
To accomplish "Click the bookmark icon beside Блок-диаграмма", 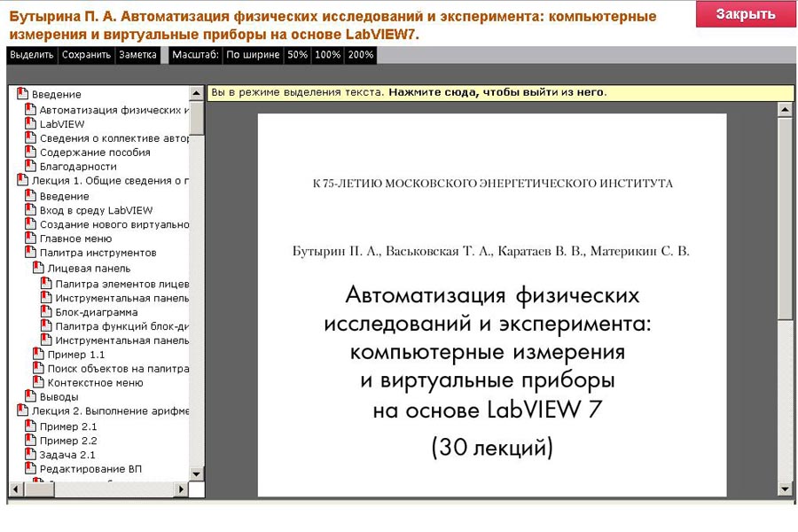I will [47, 312].
